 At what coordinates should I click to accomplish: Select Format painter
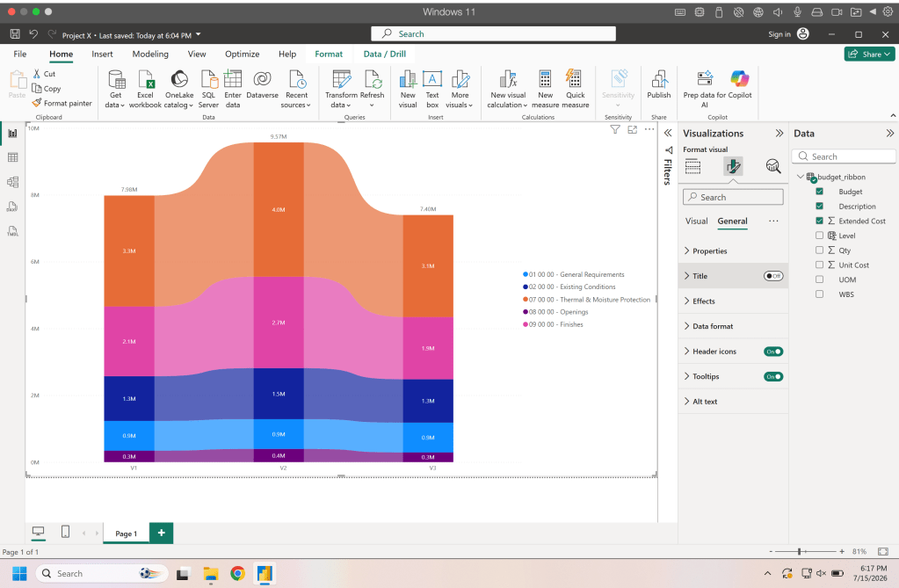[x=62, y=103]
